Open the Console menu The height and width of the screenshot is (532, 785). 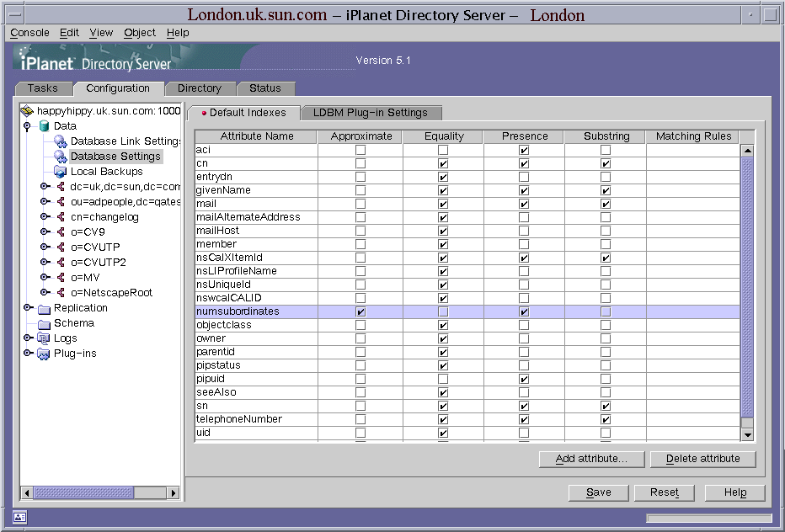[x=29, y=33]
